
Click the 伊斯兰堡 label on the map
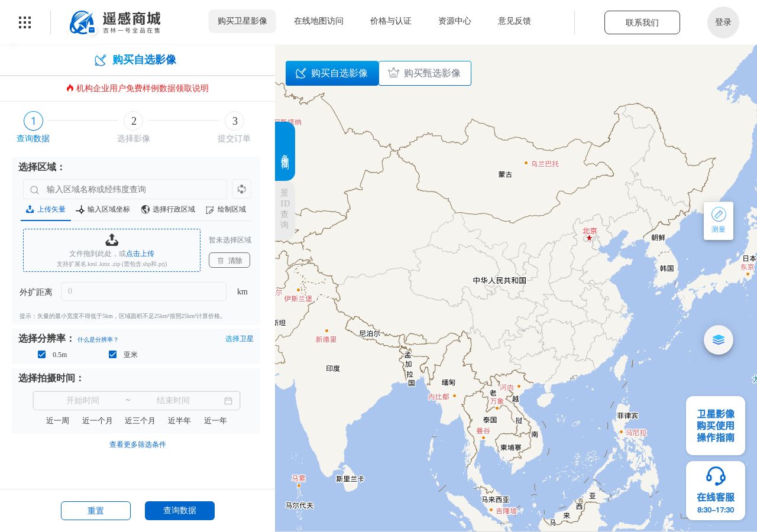tap(298, 299)
